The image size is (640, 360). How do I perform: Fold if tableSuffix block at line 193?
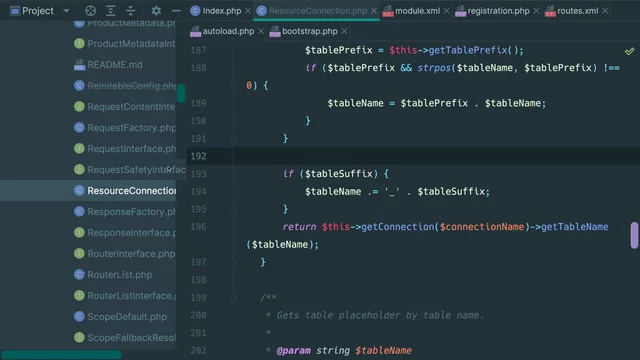(x=233, y=174)
